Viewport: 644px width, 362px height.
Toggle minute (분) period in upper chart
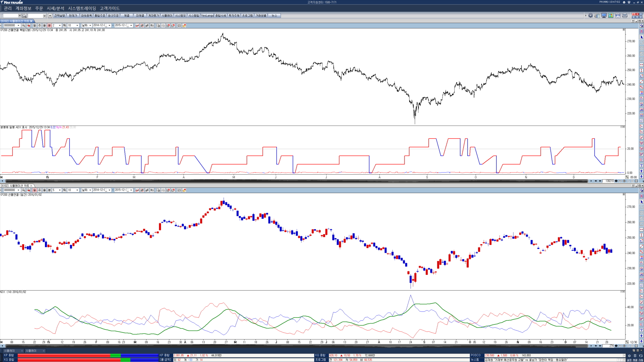[49, 25]
